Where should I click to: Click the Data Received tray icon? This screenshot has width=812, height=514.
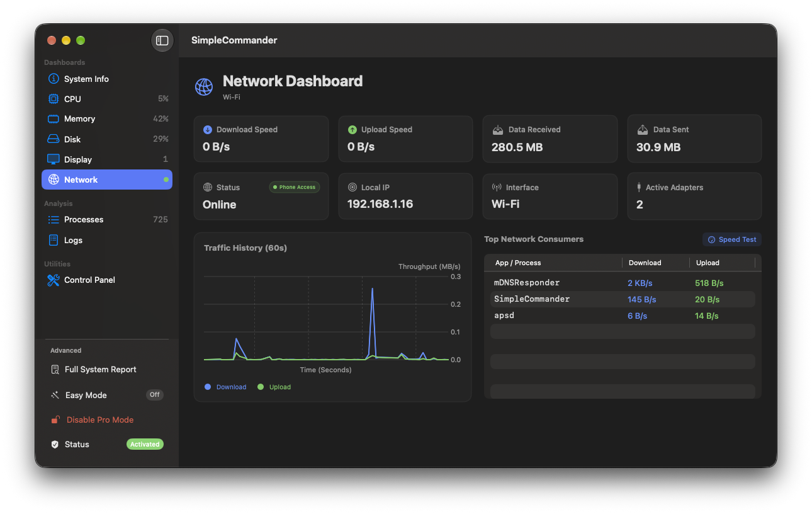pyautogui.click(x=498, y=130)
